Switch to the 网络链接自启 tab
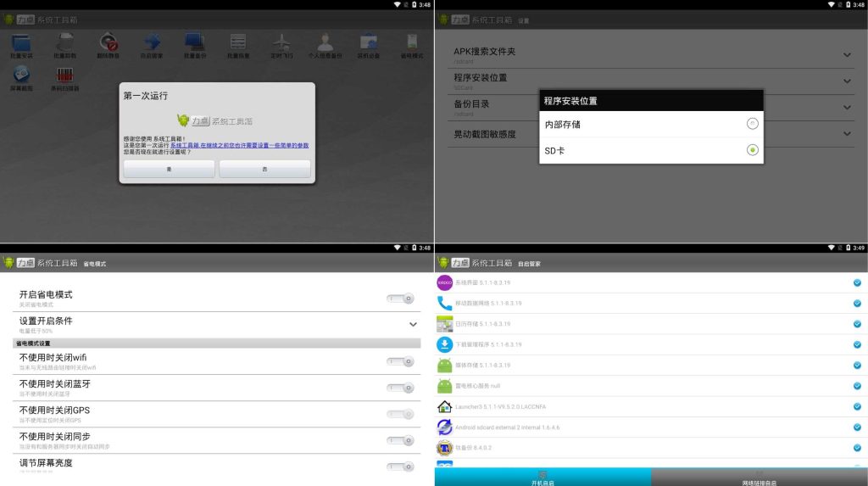868x486 pixels. [x=759, y=478]
